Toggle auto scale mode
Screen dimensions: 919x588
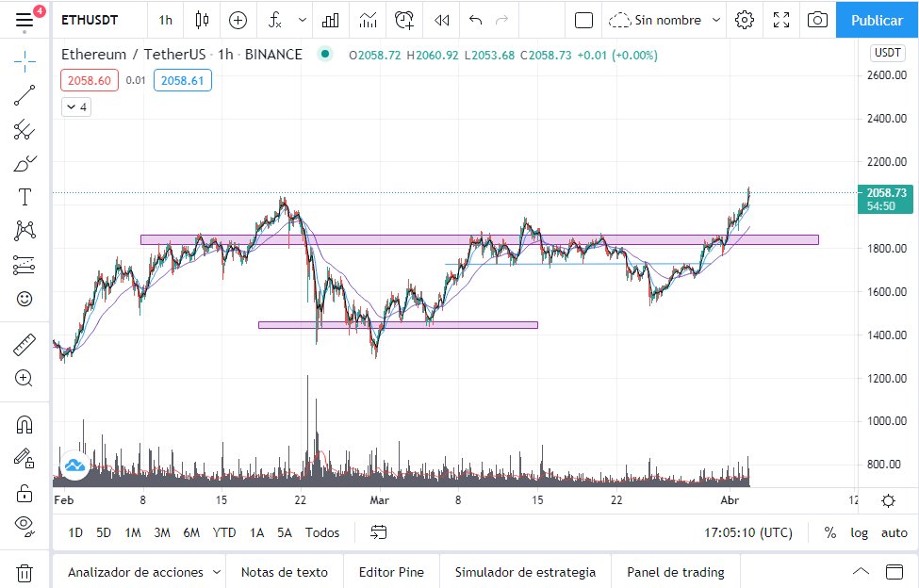(x=894, y=532)
